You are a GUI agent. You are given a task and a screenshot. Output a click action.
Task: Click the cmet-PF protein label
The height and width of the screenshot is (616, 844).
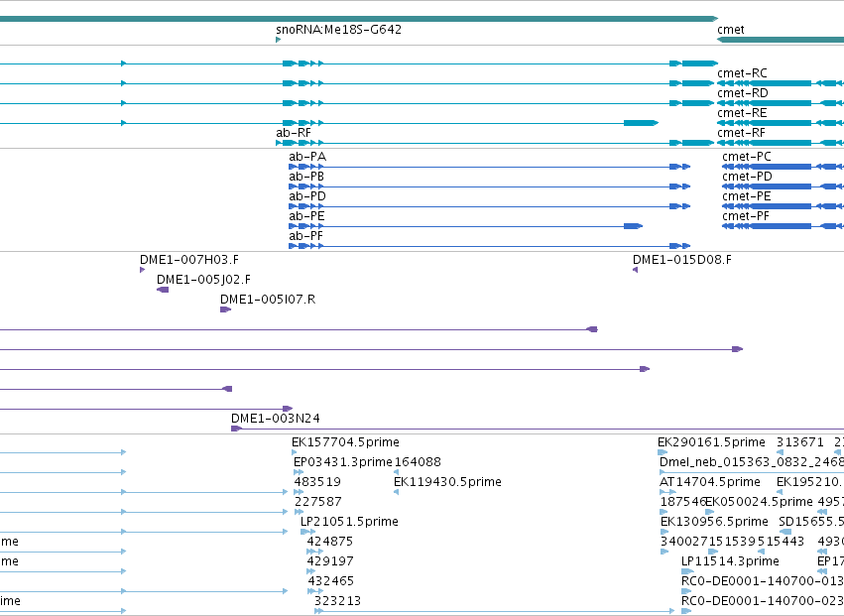pos(746,216)
